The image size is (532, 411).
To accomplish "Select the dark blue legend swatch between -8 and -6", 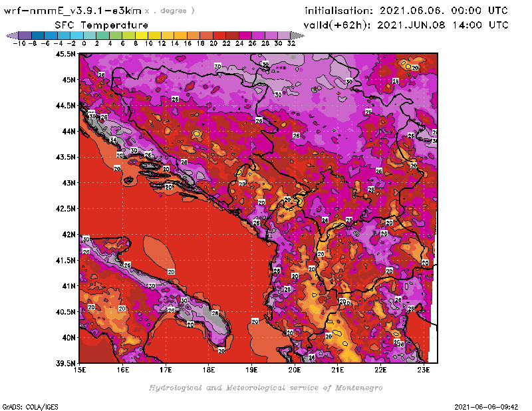I will point(38,35).
